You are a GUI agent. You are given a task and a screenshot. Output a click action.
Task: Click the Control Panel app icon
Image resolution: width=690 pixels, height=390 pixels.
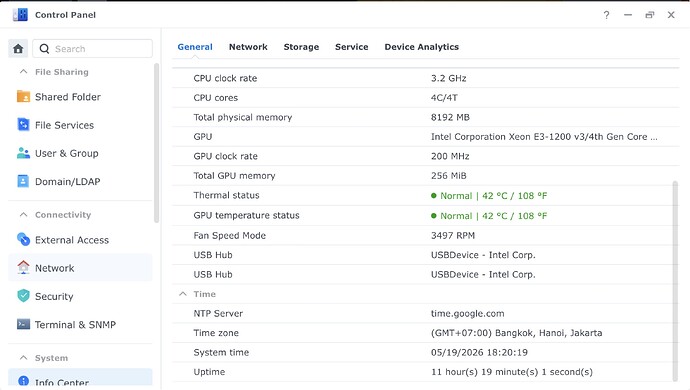(x=20, y=15)
